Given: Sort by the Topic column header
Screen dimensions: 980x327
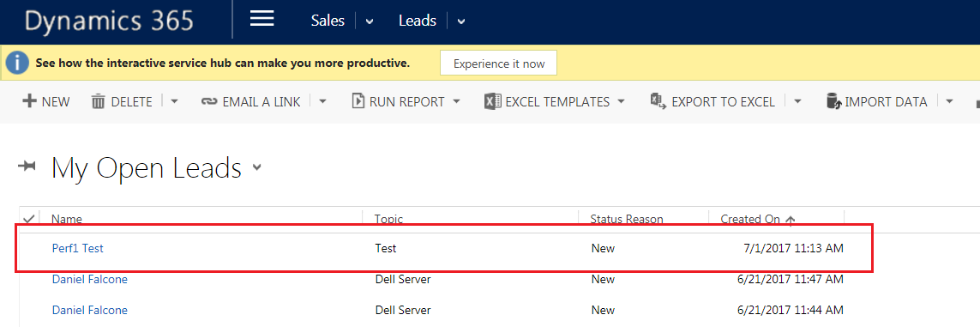Looking at the screenshot, I should (388, 219).
